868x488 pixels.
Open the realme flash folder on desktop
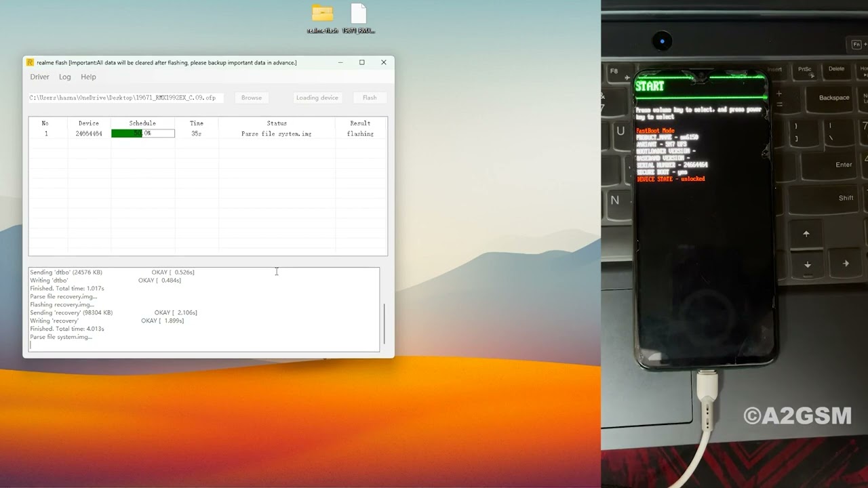point(322,18)
